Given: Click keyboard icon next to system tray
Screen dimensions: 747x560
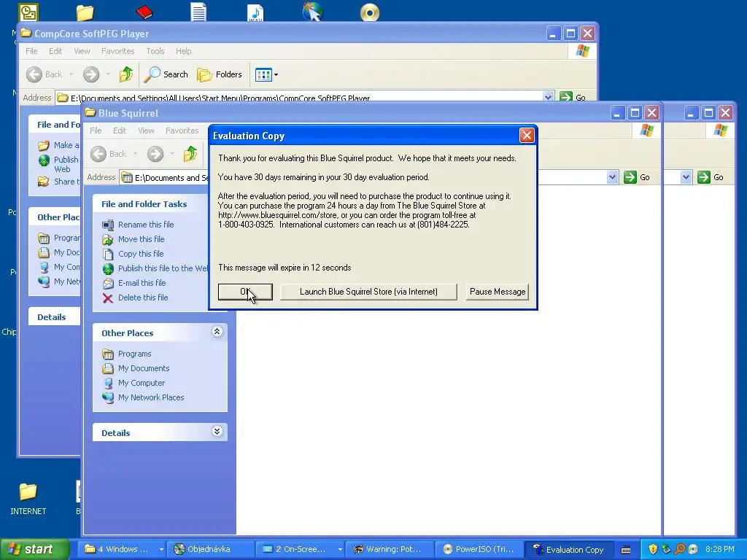Looking at the screenshot, I should 626,550.
